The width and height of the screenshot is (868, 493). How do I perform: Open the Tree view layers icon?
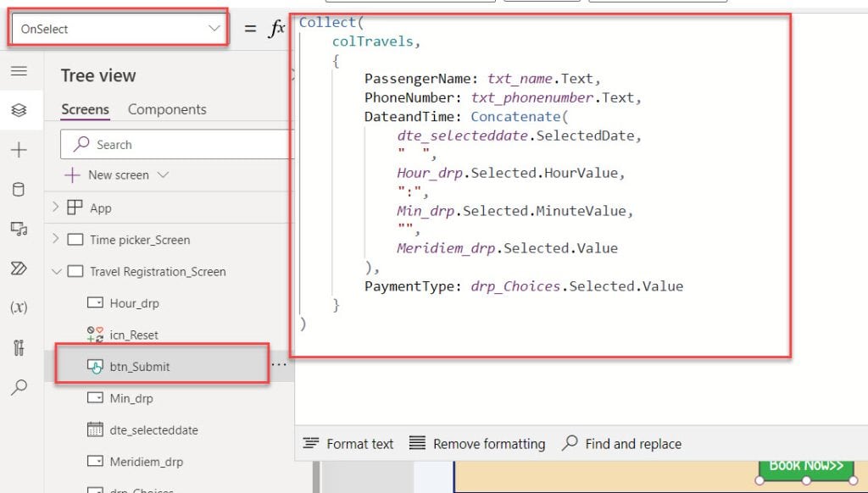[x=19, y=110]
